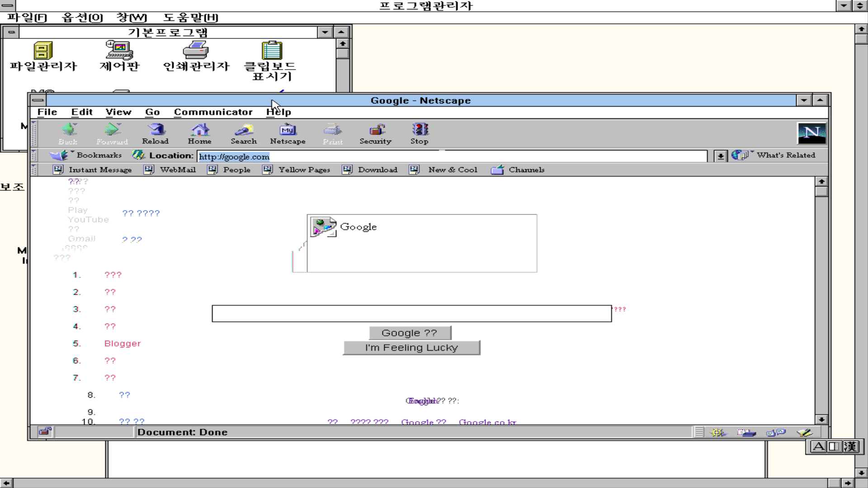Open the Go menu in Netscape
The height and width of the screenshot is (488, 868).
click(x=152, y=112)
